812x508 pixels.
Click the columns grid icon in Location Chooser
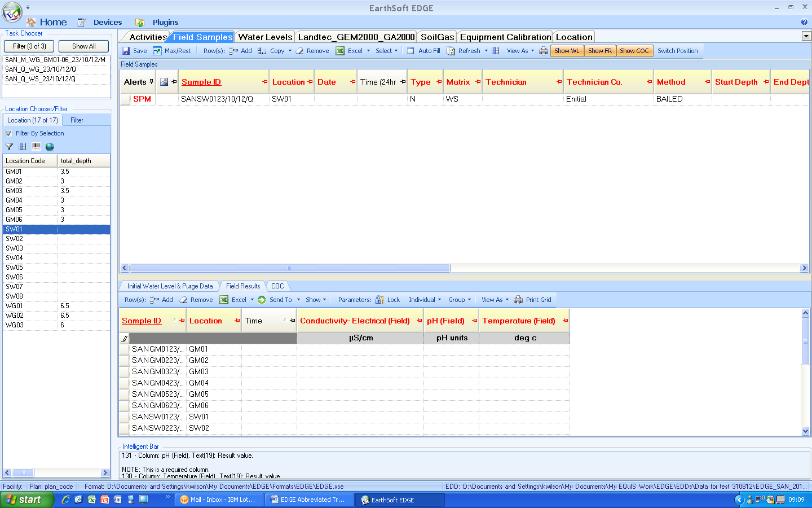[23, 147]
